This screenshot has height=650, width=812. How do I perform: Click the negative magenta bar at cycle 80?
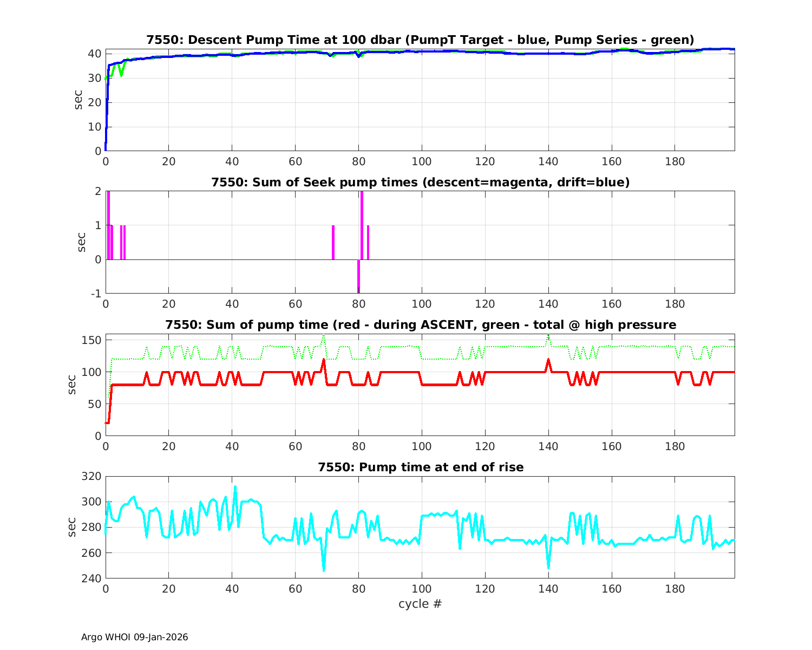tap(358, 277)
